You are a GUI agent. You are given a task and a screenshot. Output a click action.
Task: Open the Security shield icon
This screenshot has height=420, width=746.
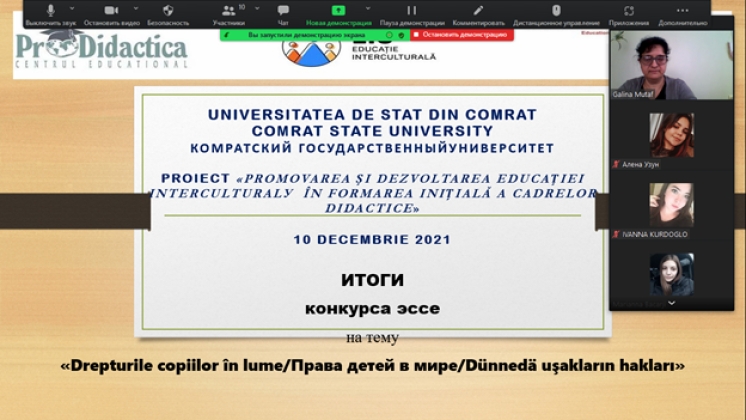(166, 11)
